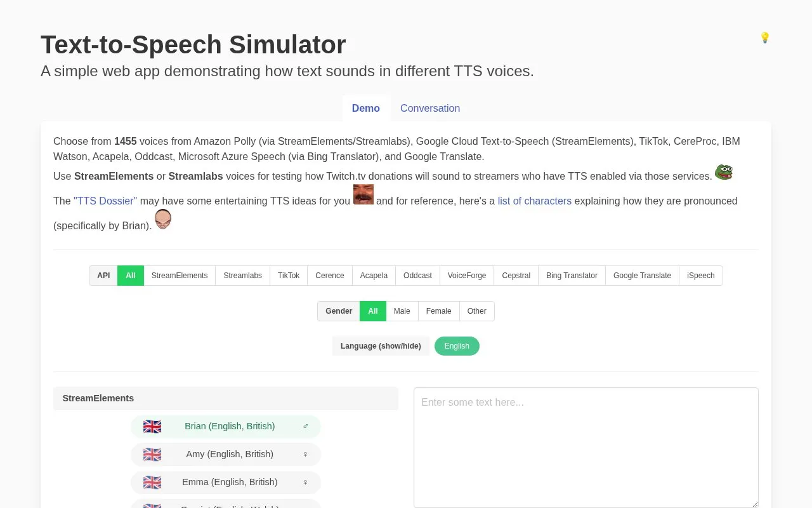Filter voices by Cerence API
The image size is (812, 508).
pos(330,276)
